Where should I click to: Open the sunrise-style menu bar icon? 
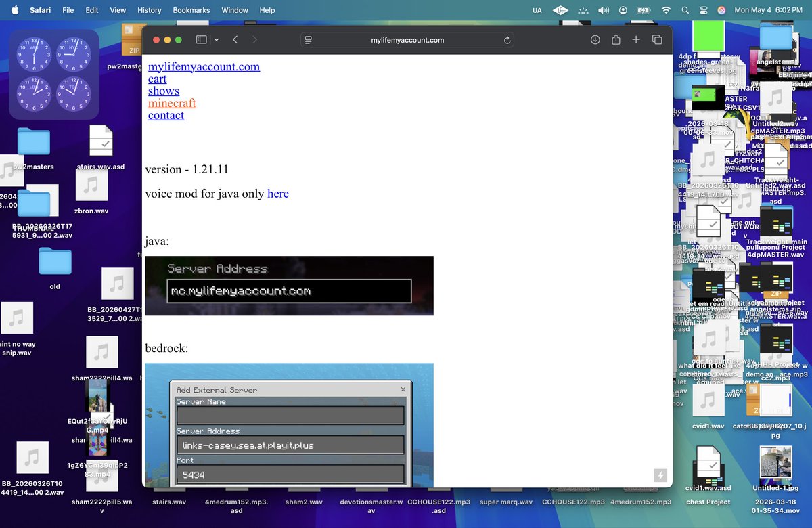583,10
